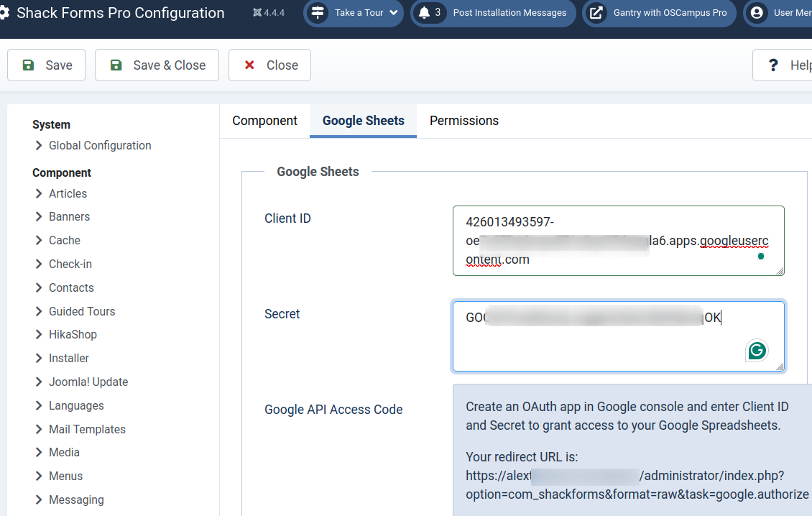This screenshot has width=812, height=516.
Task: Click chevron next to Messaging
Action: pyautogui.click(x=39, y=500)
